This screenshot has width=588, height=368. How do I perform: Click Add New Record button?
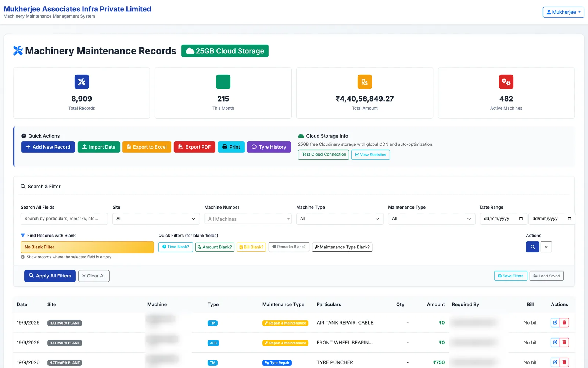point(48,147)
